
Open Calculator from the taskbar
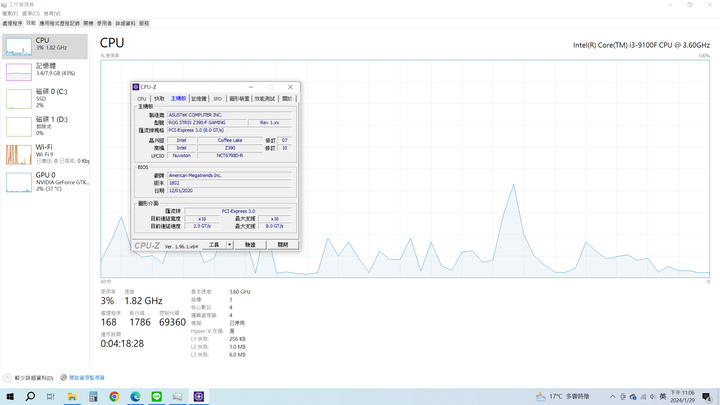93,396
